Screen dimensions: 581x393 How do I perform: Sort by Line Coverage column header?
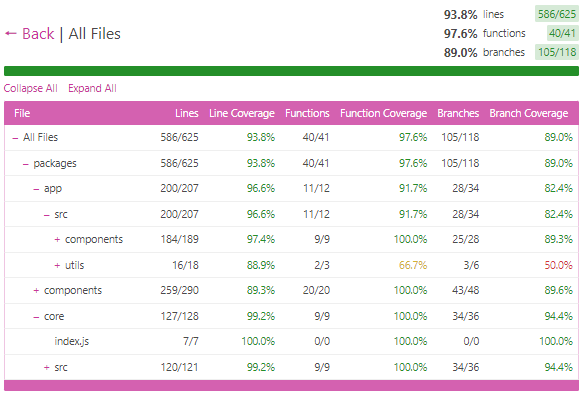[242, 113]
